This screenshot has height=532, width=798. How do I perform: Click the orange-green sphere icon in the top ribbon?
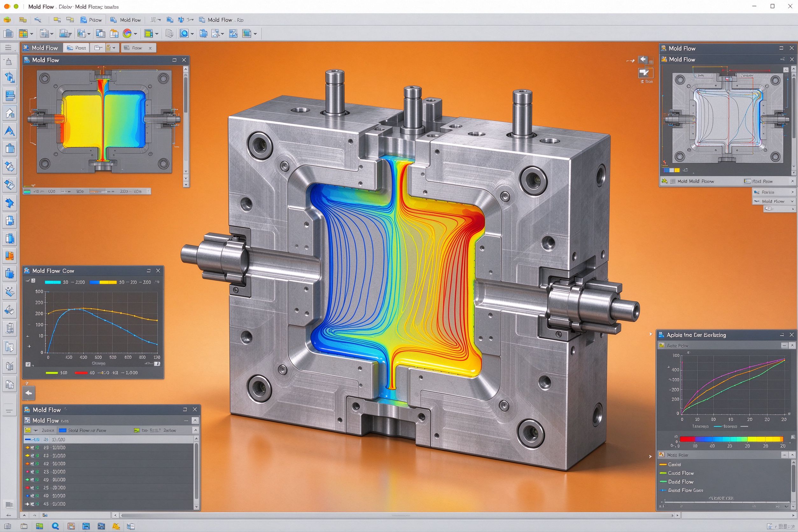[7, 20]
